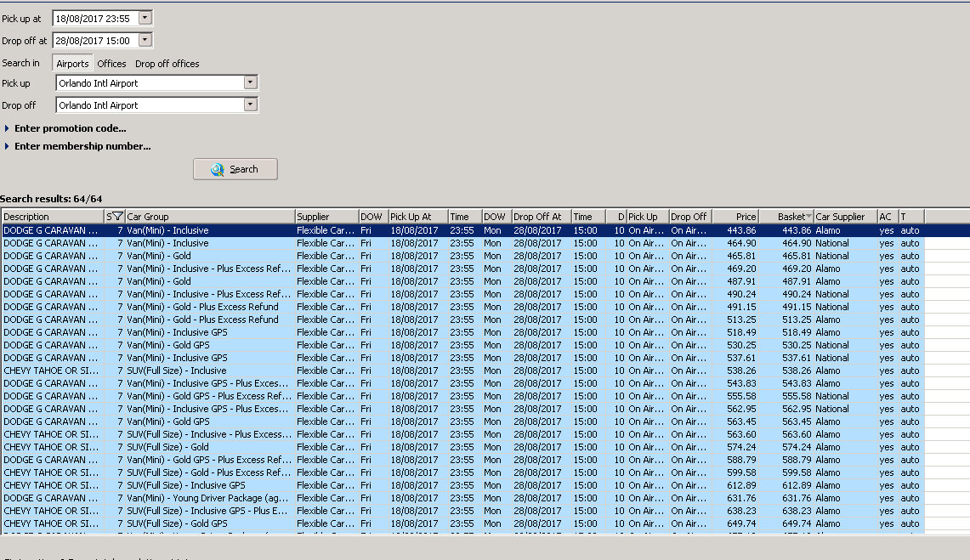Select the SUV(Full Size) - Gold row

462,447
